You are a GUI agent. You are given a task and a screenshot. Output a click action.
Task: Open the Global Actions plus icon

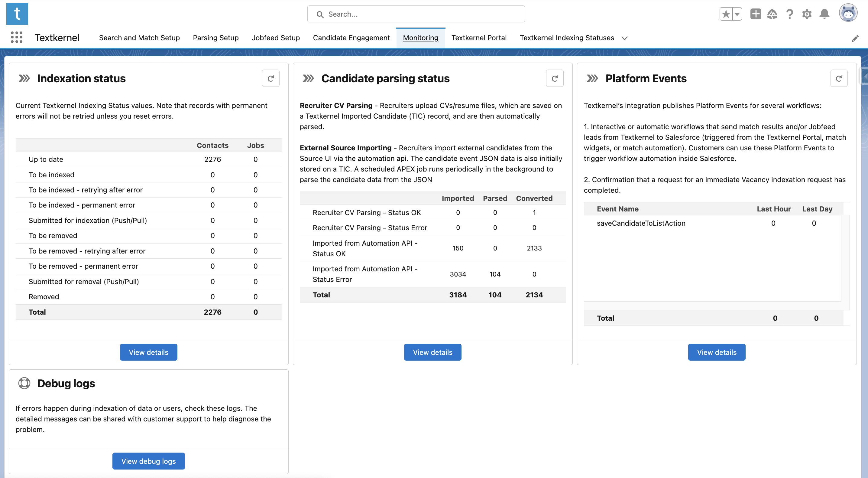click(756, 14)
